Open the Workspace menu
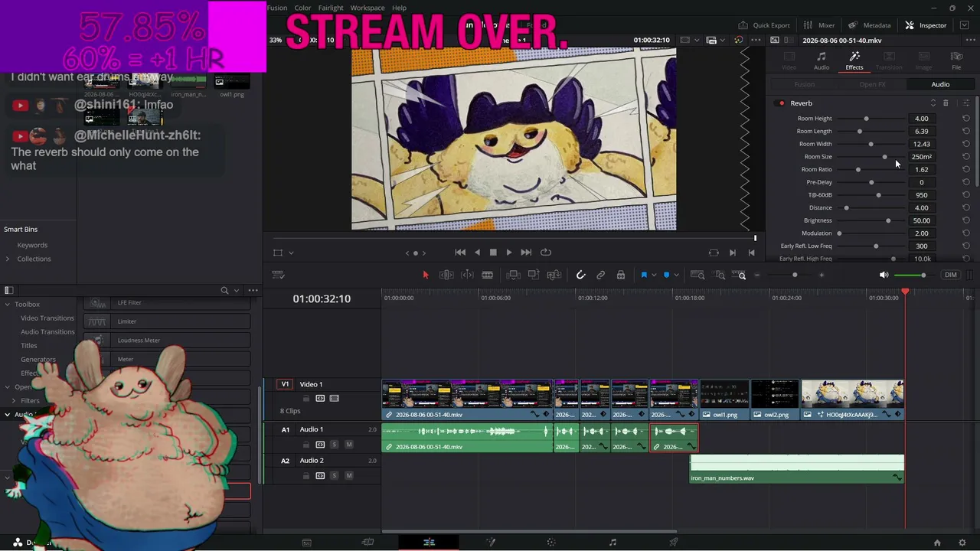The width and height of the screenshot is (980, 551). 367,8
